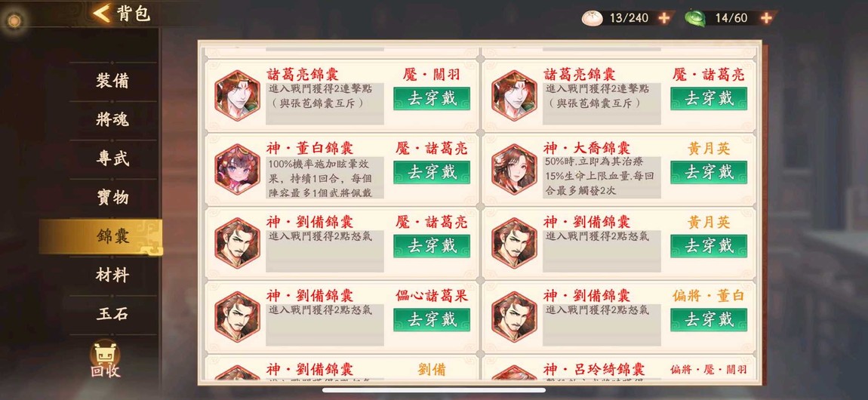868x400 pixels.
Task: Open the 回收 recycle icon
Action: (x=105, y=359)
